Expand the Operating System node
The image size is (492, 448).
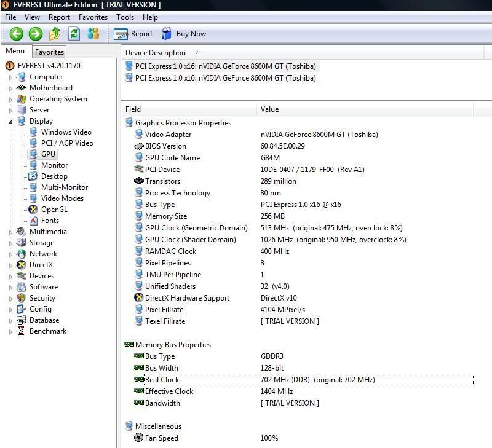(x=10, y=100)
